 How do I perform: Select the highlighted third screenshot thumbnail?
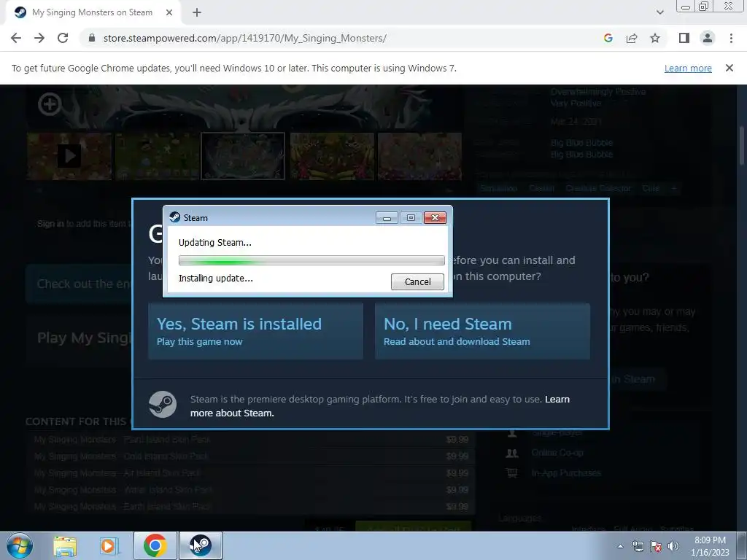243,156
